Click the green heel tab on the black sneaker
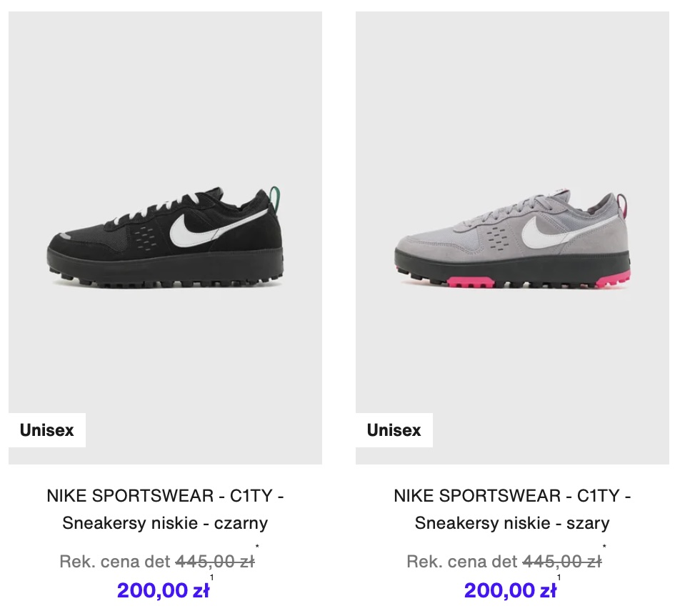The image size is (680, 616). (275, 198)
